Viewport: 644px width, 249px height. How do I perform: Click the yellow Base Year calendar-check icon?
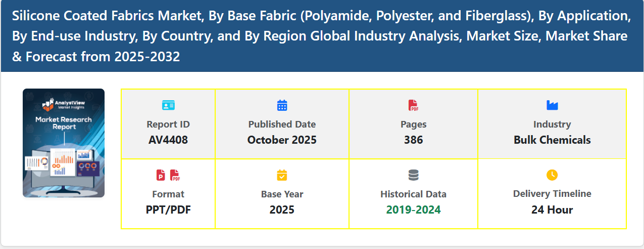coord(282,175)
